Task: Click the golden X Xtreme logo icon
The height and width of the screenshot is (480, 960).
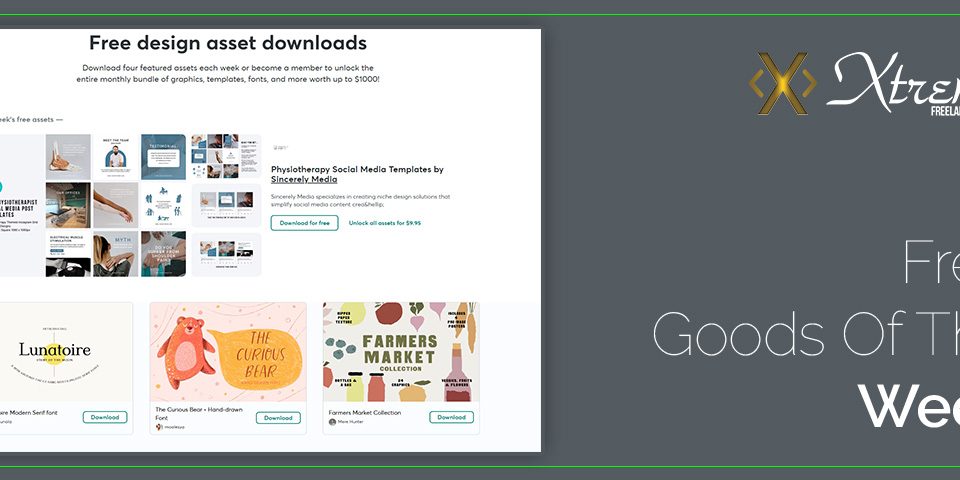Action: (783, 84)
